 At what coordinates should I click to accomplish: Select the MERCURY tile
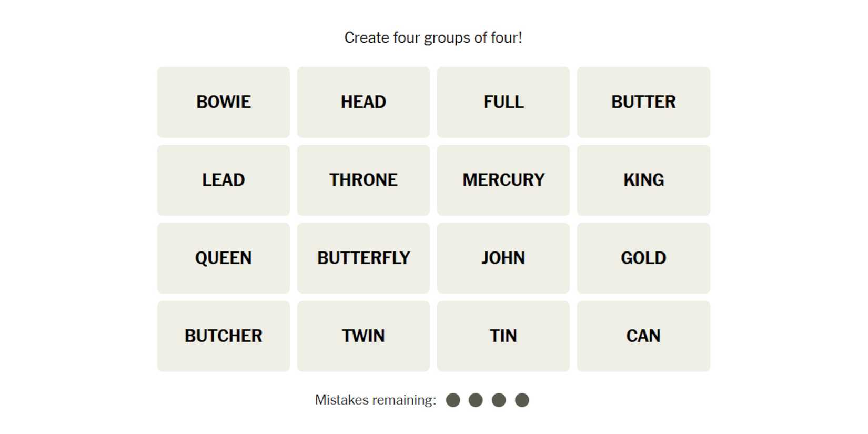(x=503, y=180)
